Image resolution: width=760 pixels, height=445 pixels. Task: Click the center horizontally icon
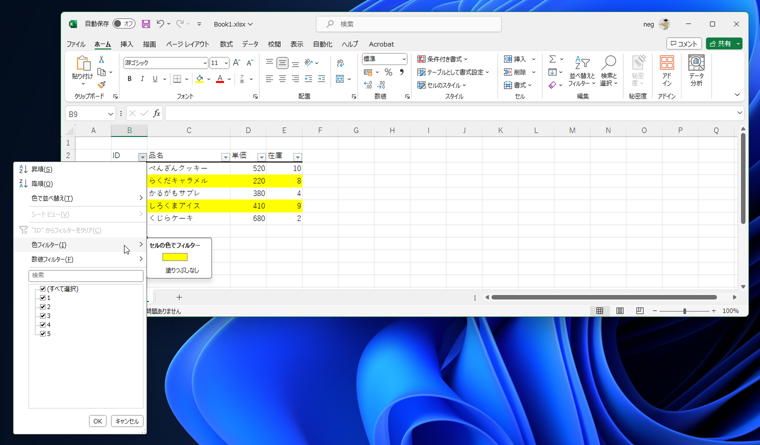283,79
